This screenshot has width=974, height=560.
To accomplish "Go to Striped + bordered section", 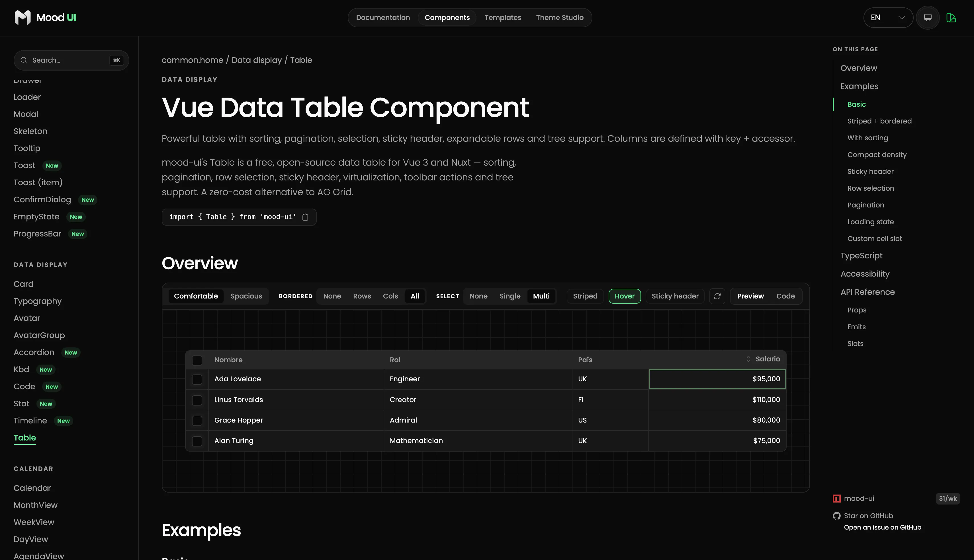I will click(879, 121).
